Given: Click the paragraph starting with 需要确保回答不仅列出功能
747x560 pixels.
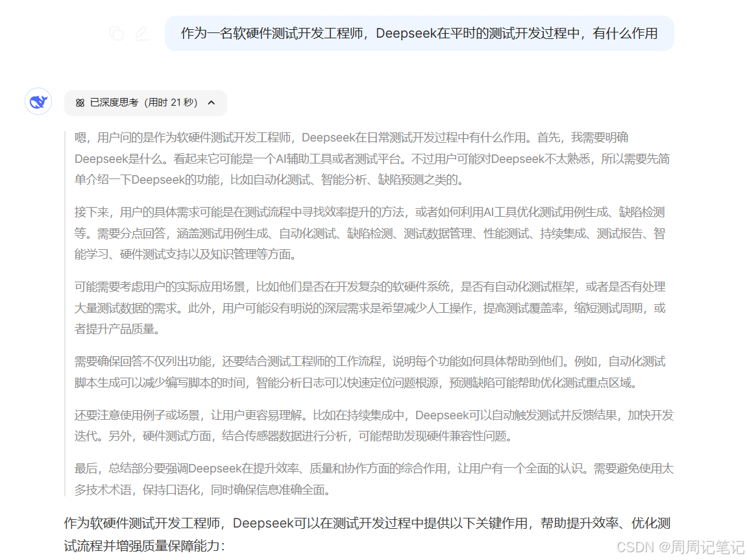Looking at the screenshot, I should (370, 372).
